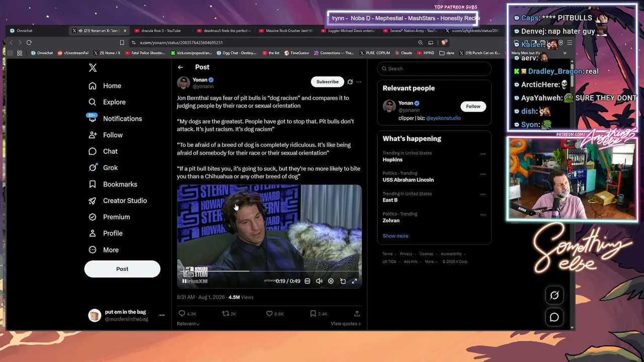Close the Yonan on X tab
The height and width of the screenshot is (362, 644).
(125, 31)
